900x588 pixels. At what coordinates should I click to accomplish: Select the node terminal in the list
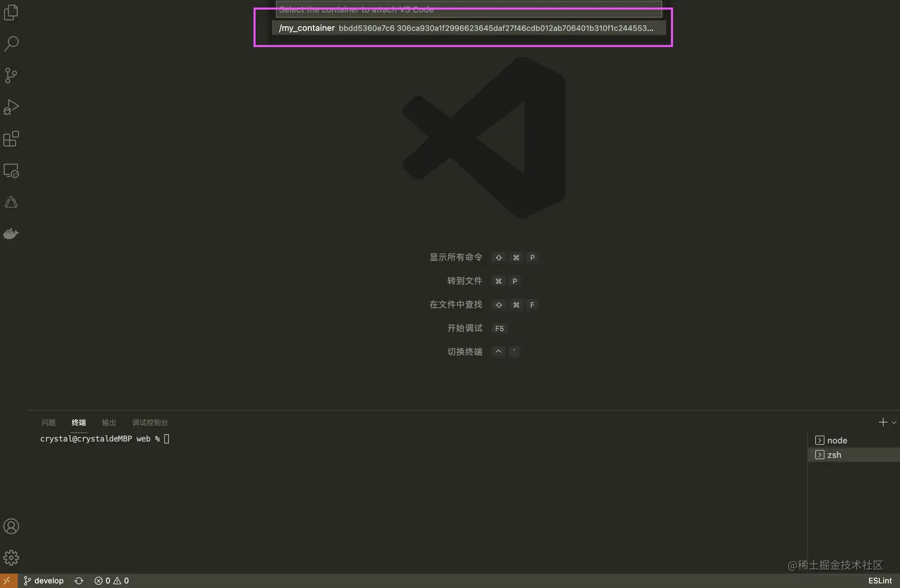[854, 440]
